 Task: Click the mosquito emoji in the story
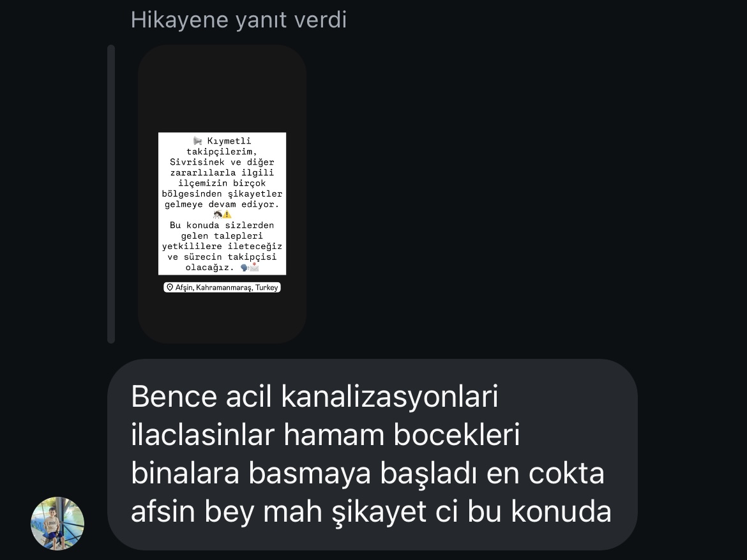pos(218,215)
